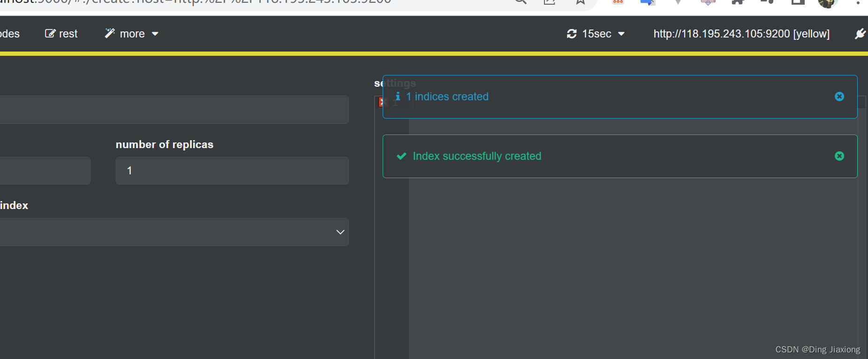This screenshot has height=359, width=868.
Task: Open the 15sec refresh interval dropdown
Action: click(x=596, y=34)
